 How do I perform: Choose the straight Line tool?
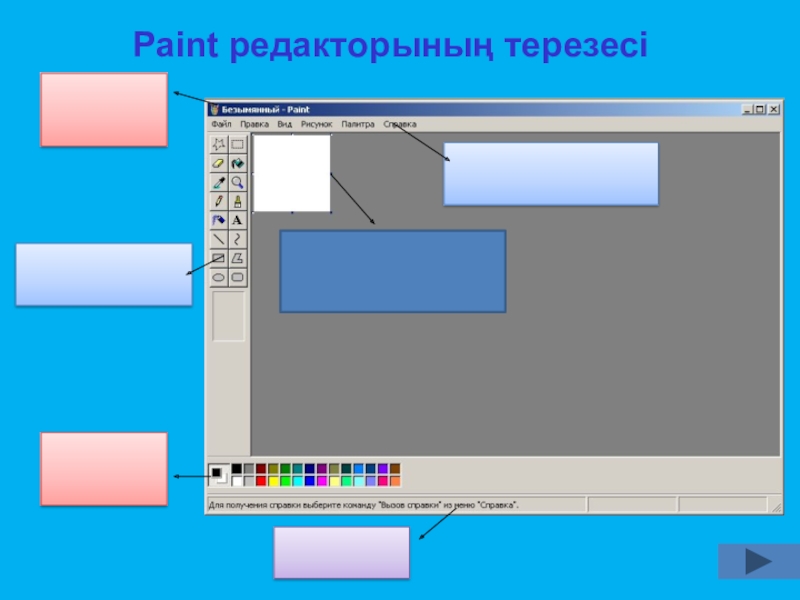(x=219, y=239)
